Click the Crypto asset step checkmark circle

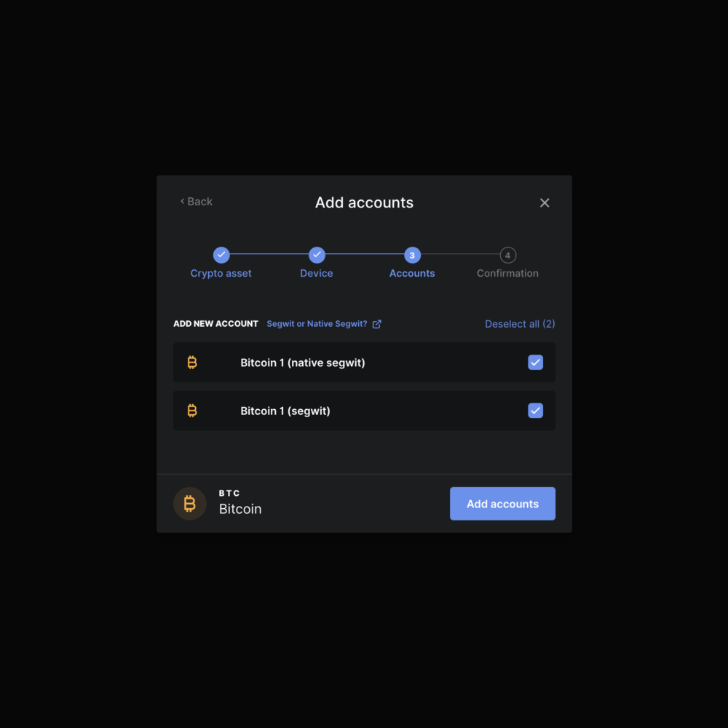[221, 255]
